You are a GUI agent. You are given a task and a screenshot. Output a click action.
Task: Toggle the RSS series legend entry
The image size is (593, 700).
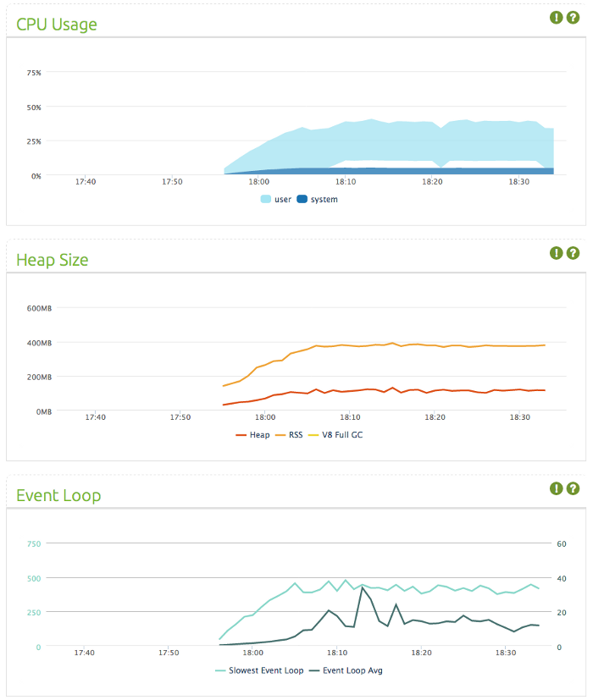click(289, 435)
